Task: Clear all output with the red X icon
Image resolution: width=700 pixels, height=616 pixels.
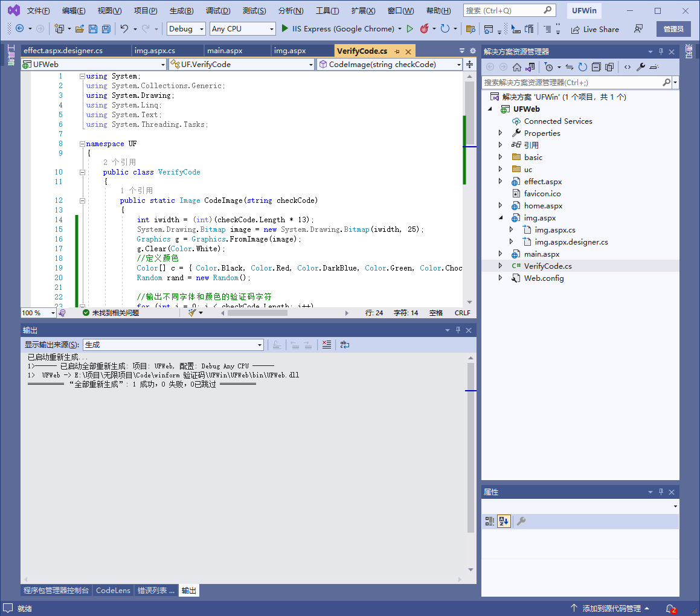Action: (x=327, y=345)
